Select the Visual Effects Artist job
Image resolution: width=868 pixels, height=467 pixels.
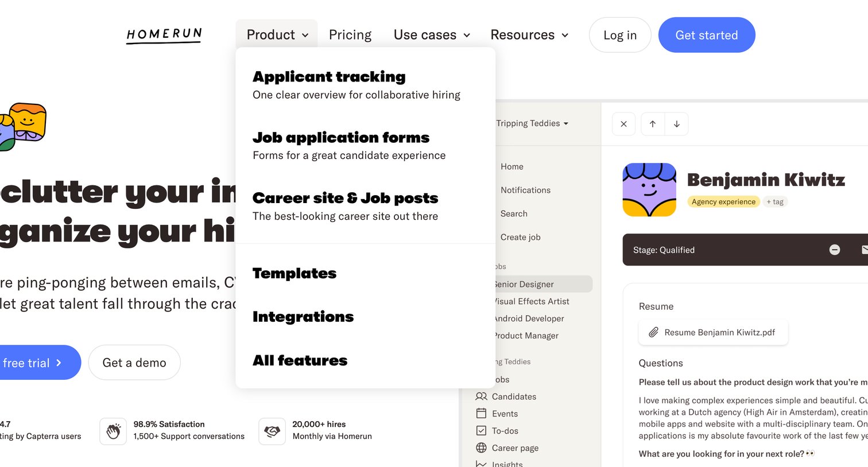(x=532, y=301)
